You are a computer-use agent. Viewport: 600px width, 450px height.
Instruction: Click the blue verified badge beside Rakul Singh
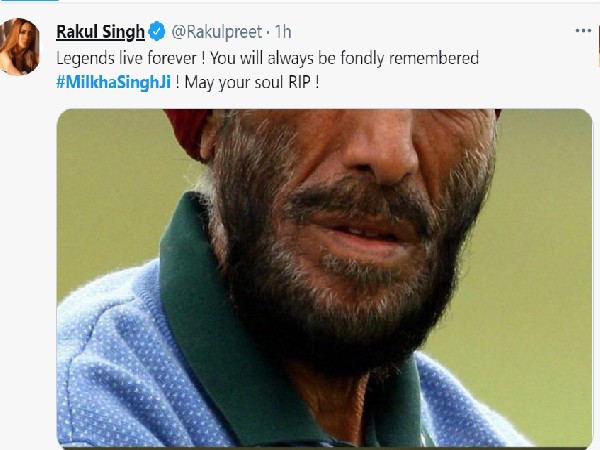point(157,31)
